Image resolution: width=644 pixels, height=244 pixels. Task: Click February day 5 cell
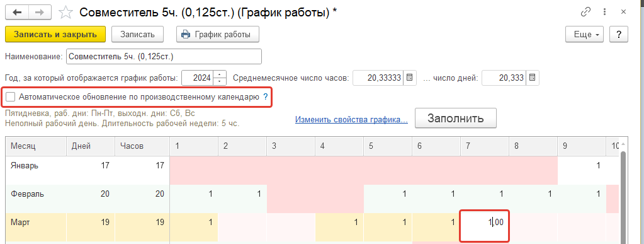click(388, 199)
